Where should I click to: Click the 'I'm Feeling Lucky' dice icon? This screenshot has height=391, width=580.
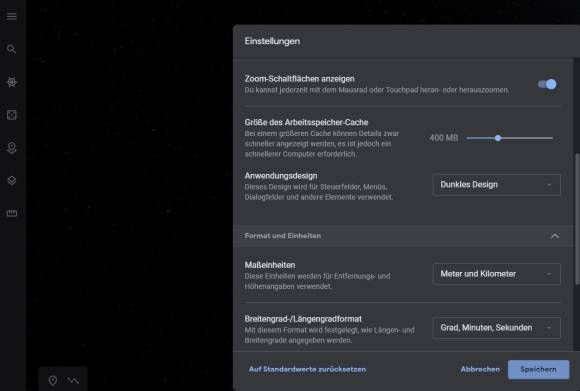tap(11, 115)
